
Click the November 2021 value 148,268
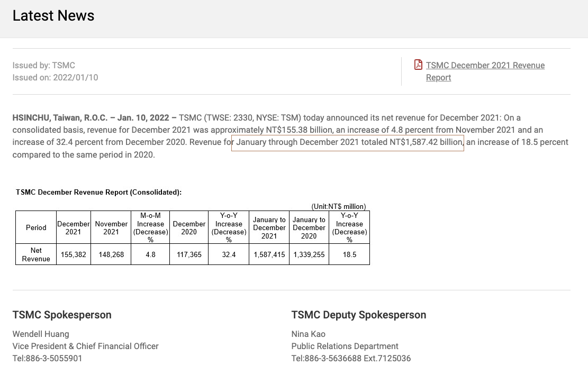pyautogui.click(x=111, y=254)
